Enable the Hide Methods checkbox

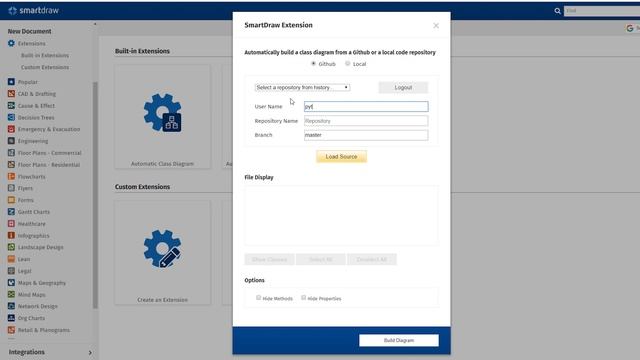coord(258,298)
